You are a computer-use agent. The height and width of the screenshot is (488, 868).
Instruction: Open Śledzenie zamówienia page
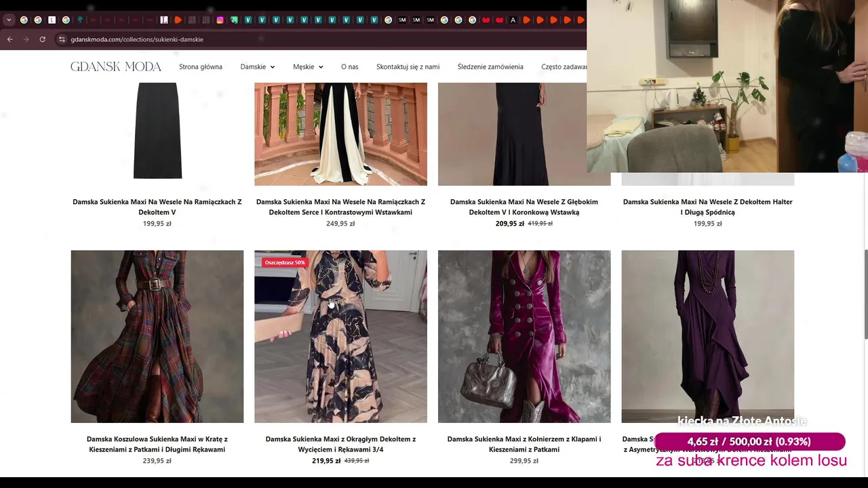coord(490,66)
